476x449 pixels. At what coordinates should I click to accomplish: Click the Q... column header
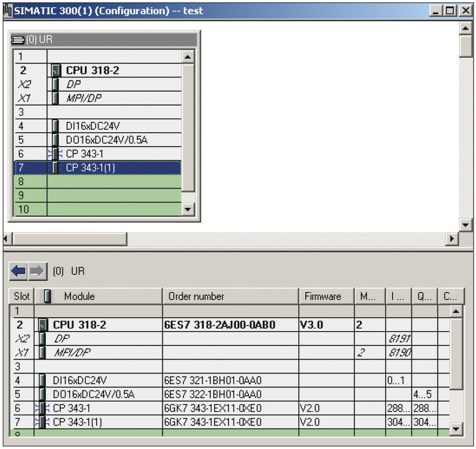pyautogui.click(x=425, y=297)
